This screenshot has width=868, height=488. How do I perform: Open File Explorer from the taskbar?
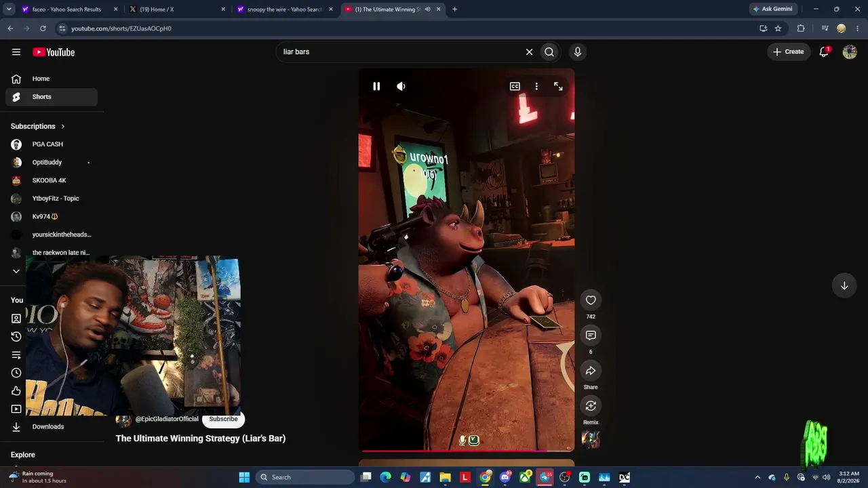(446, 477)
